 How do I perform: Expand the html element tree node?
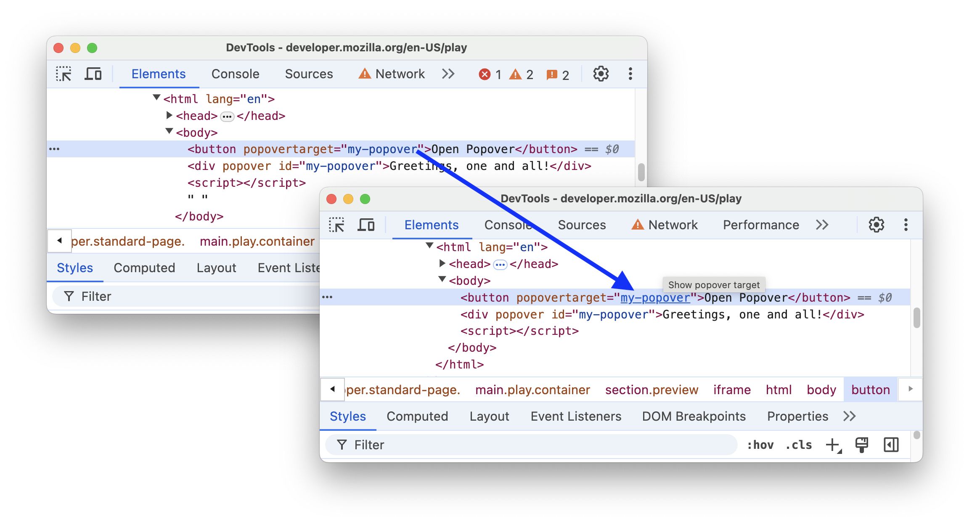[426, 247]
